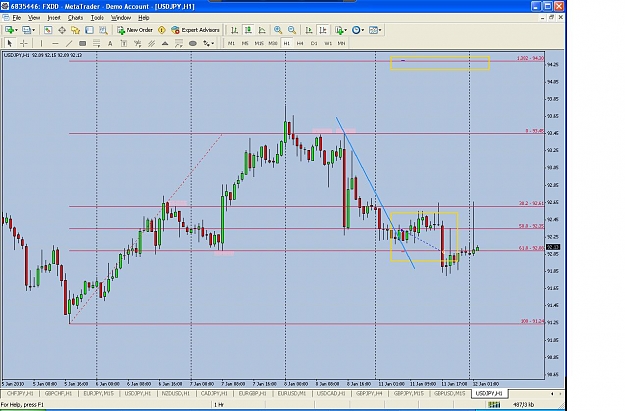Expand the Profiles dropdown arrow

coord(33,30)
